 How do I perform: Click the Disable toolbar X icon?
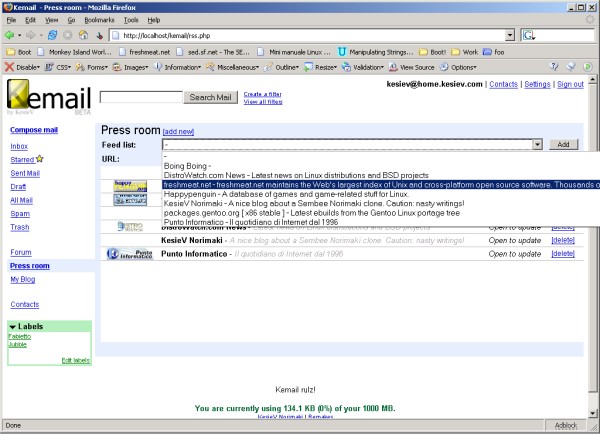coord(9,67)
